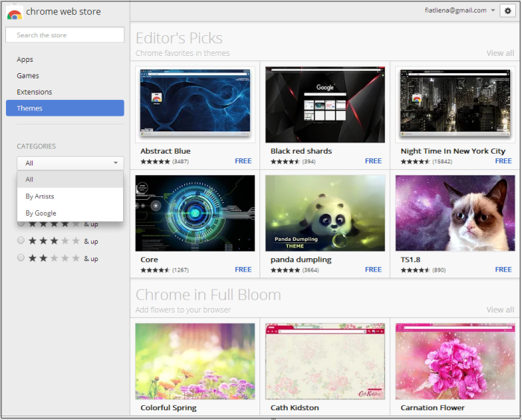The image size is (522, 420).
Task: Collapse the Categories All dropdown box
Action: (x=70, y=163)
